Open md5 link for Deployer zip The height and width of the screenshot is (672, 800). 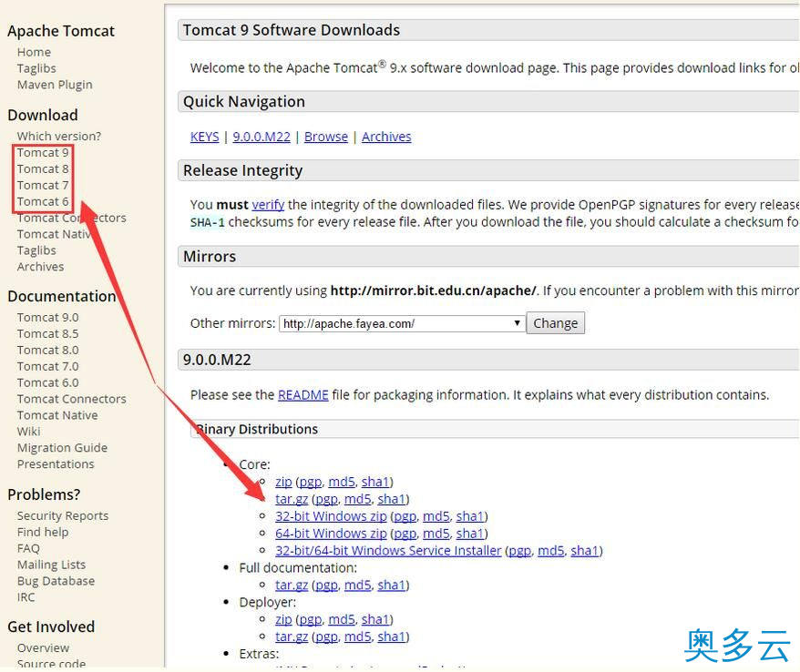click(x=342, y=619)
